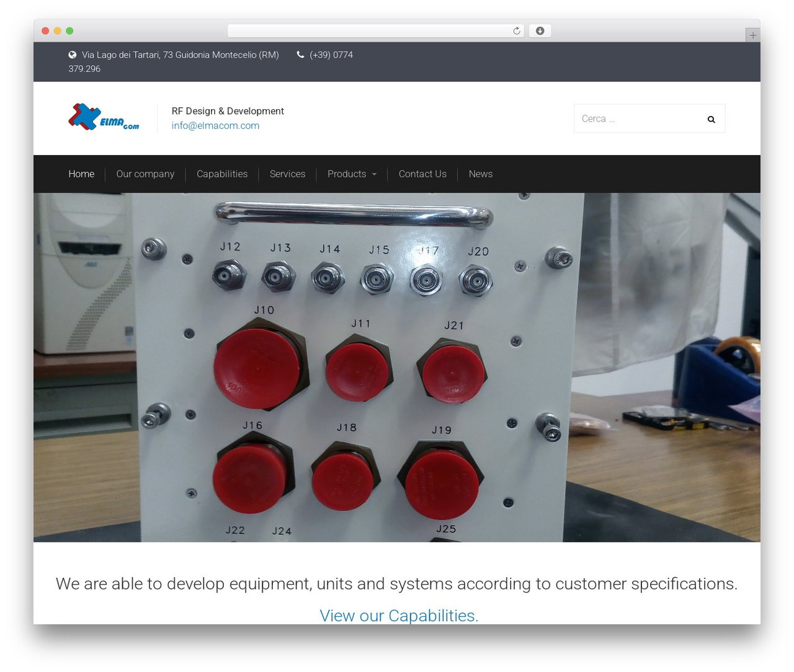Open the Contact Us page

[422, 174]
